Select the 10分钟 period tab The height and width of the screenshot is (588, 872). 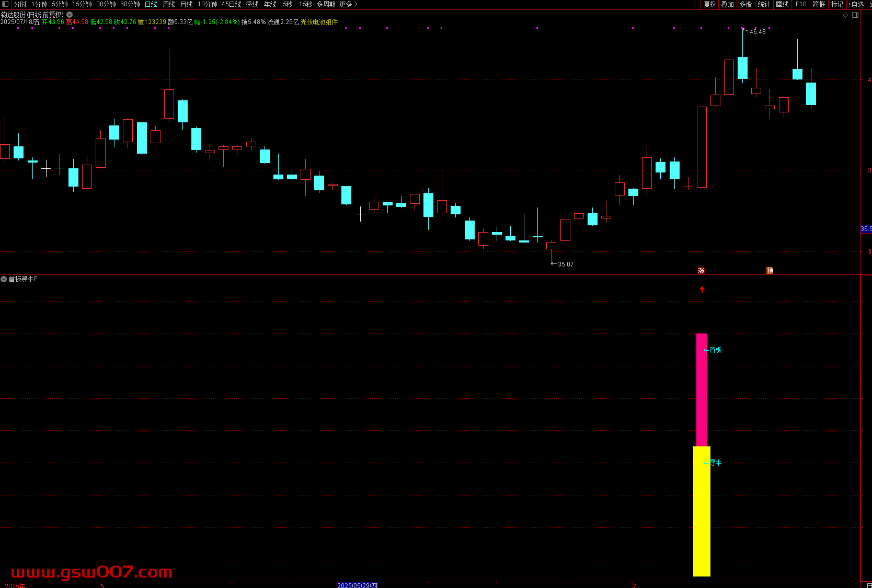[208, 4]
